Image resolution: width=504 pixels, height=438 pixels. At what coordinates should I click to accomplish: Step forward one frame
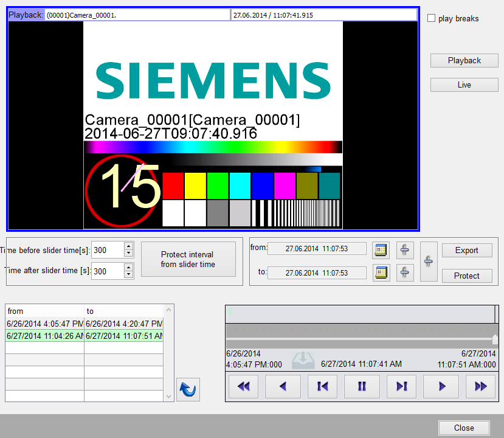tap(401, 386)
